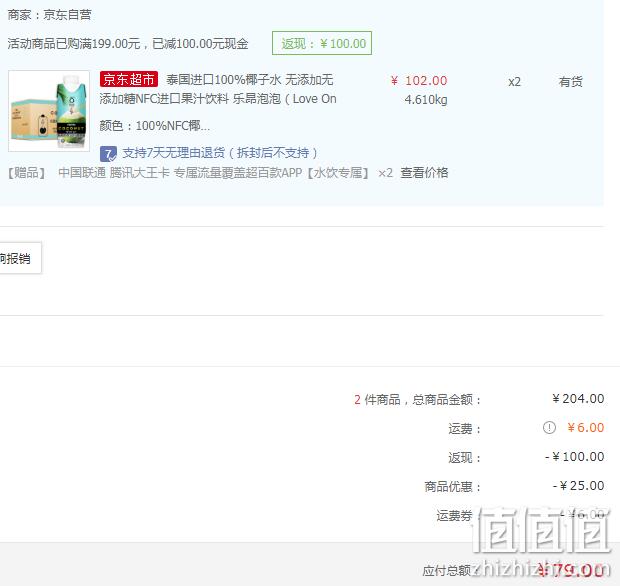Screen dimensions: 620x586
Task: Click the 返现： summary label
Action: pos(465,457)
